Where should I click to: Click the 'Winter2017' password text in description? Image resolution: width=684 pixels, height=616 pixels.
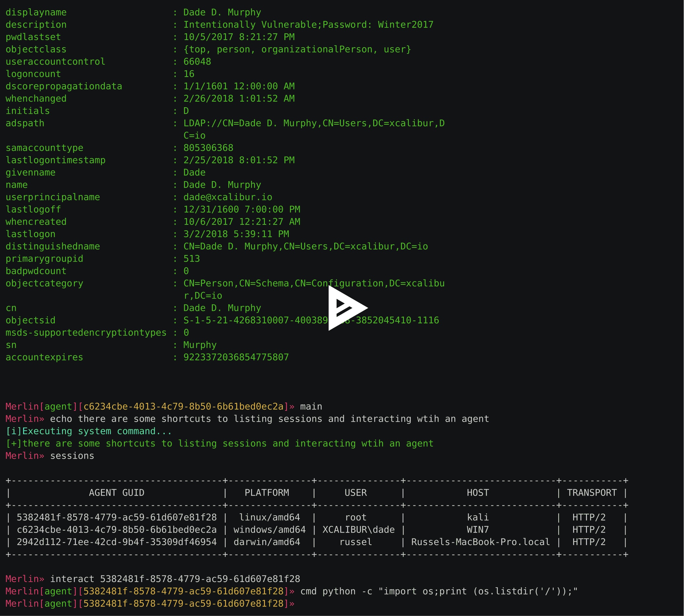pyautogui.click(x=406, y=25)
